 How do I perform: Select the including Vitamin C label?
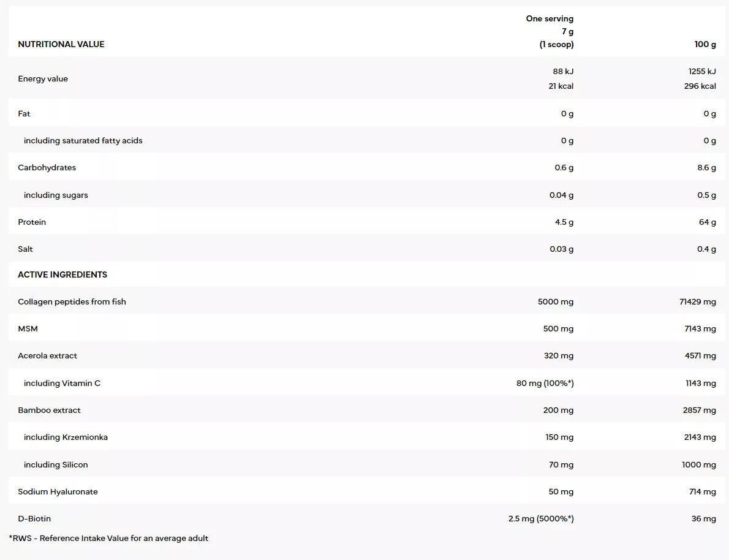click(x=62, y=383)
